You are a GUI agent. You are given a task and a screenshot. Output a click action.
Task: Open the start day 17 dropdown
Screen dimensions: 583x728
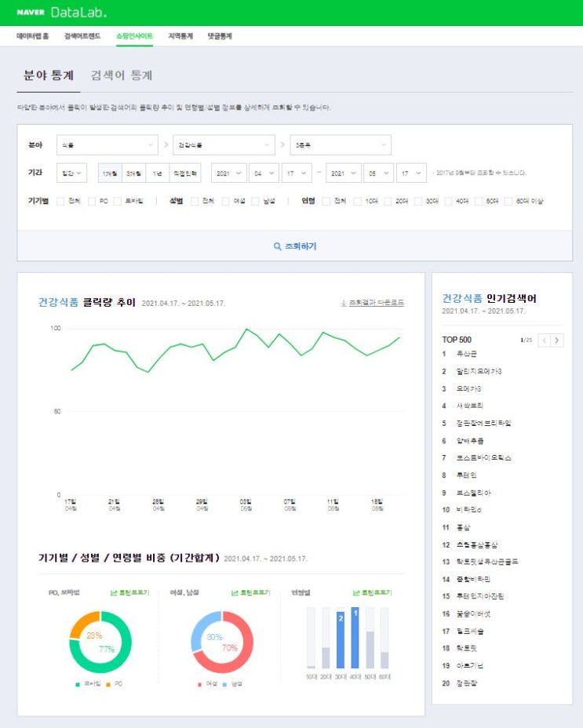(x=297, y=173)
